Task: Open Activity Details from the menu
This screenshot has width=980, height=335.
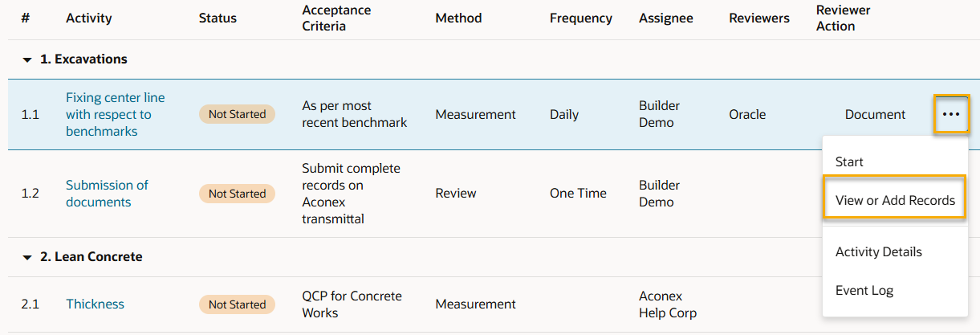Action: tap(878, 251)
